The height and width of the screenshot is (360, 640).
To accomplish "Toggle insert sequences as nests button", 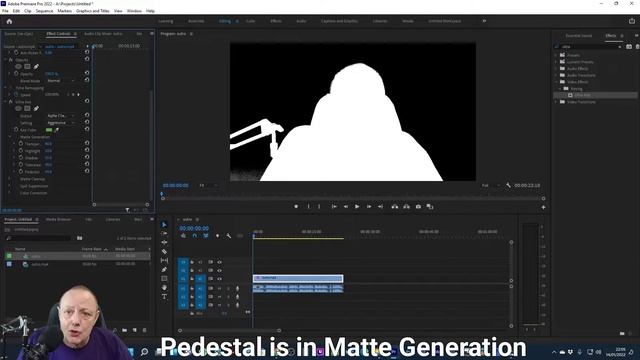I will [x=183, y=236].
